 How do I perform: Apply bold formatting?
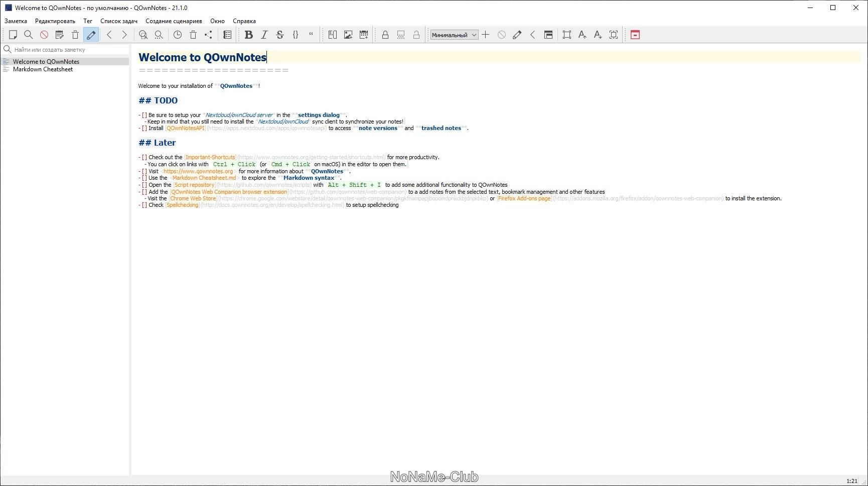(248, 35)
